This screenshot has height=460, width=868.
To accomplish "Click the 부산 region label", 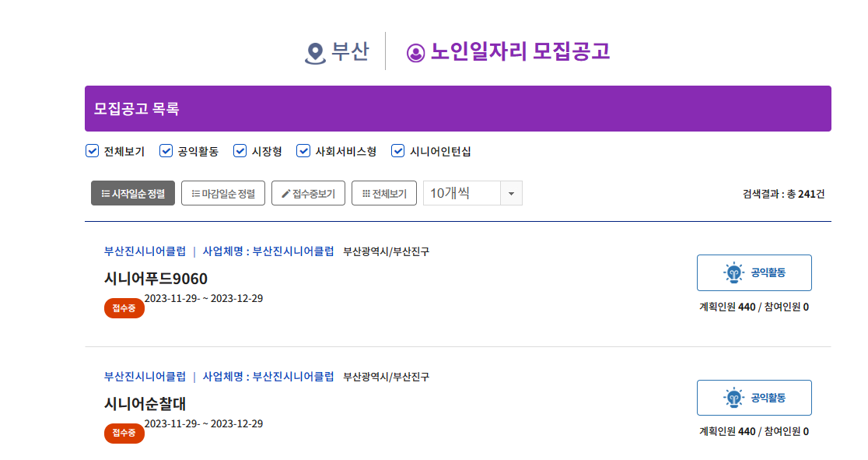I will click(x=350, y=51).
